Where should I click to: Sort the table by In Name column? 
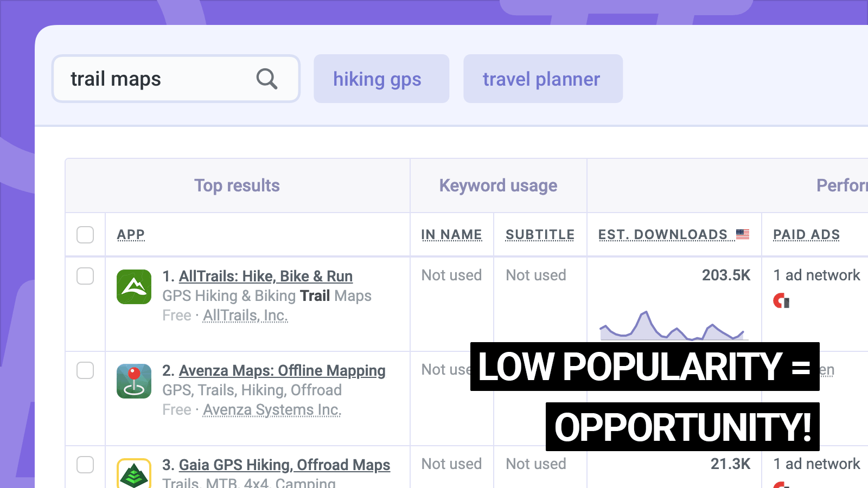click(x=452, y=234)
